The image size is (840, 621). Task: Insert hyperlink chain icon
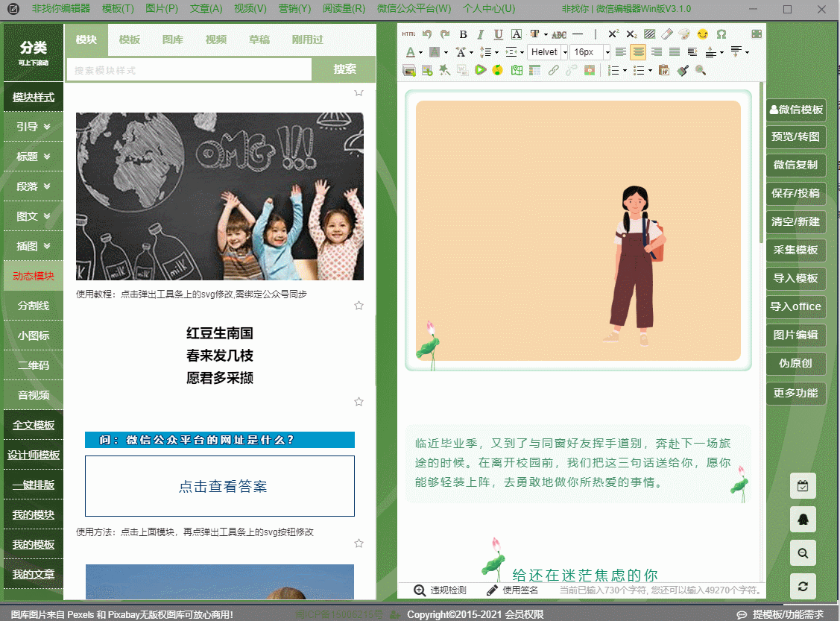[553, 70]
